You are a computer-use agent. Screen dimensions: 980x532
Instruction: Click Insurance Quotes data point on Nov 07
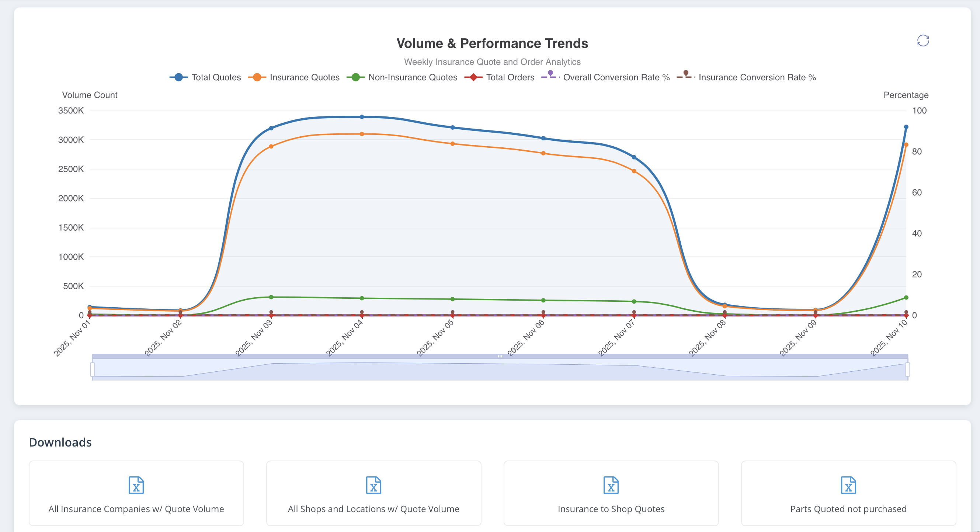click(x=634, y=171)
